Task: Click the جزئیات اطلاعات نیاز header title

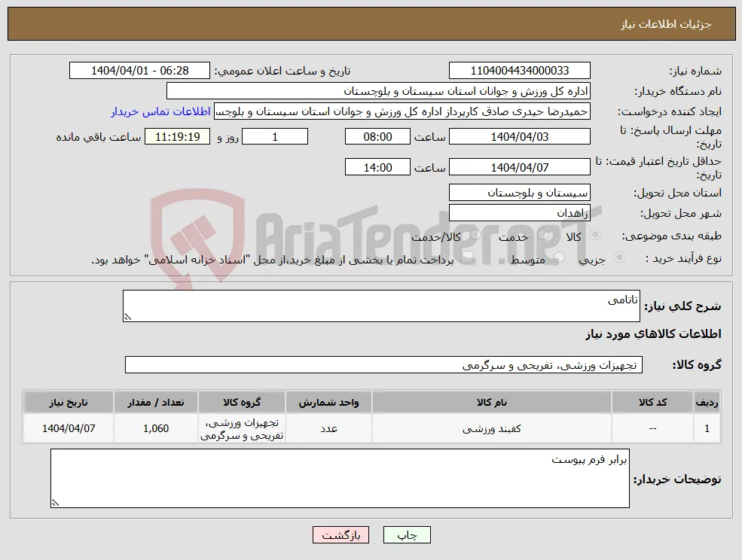Action: (666, 24)
